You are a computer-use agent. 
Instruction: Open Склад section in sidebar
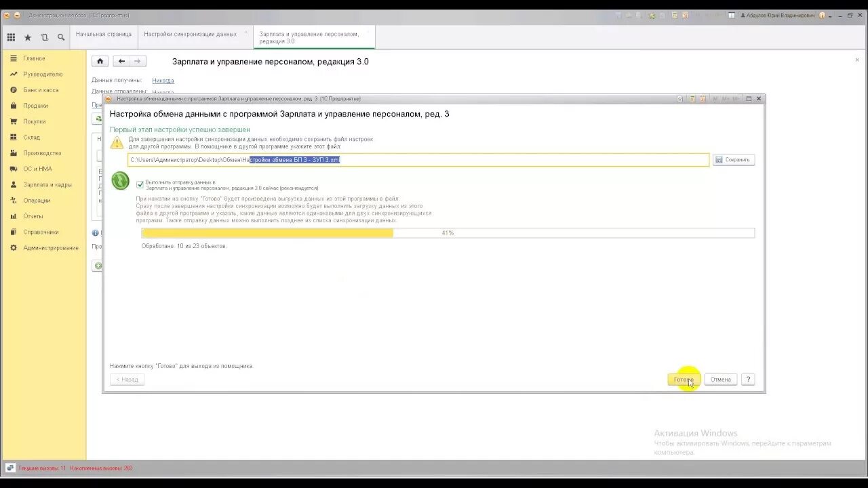pos(32,137)
